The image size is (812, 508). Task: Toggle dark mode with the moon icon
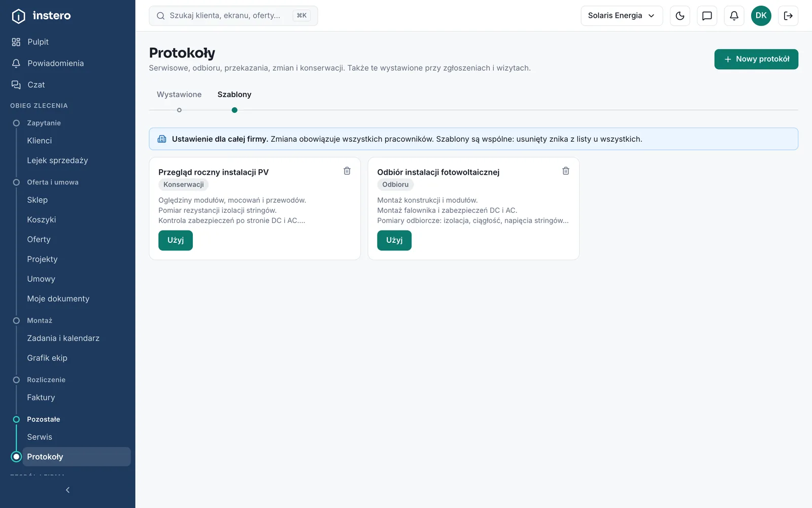[x=680, y=16]
